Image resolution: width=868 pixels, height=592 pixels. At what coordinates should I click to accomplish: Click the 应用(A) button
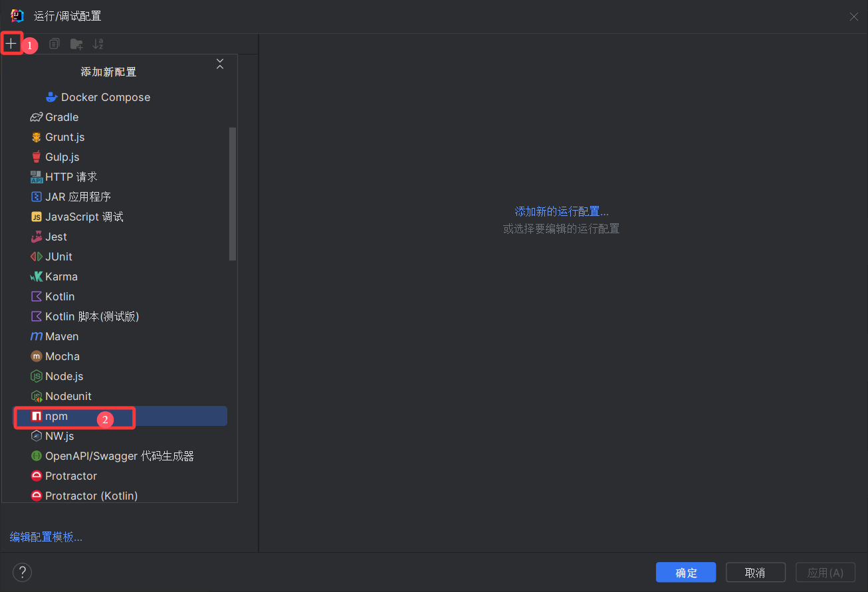(825, 573)
